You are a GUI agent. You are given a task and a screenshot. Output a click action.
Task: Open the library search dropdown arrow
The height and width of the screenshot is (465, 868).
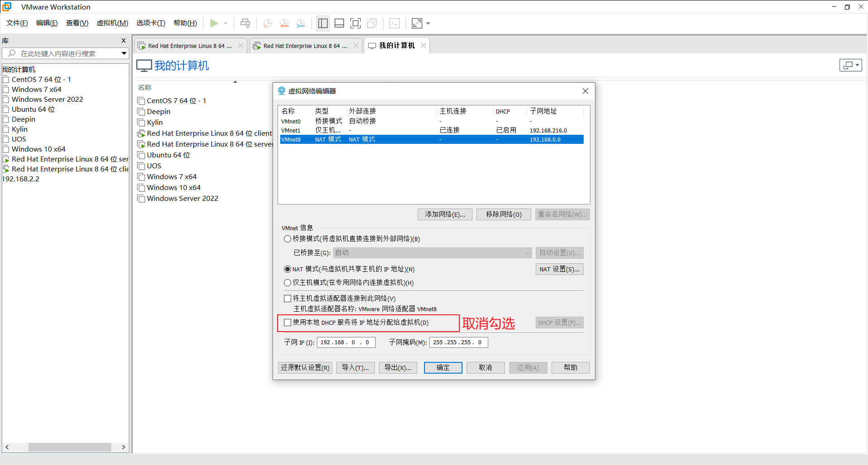tap(124, 53)
